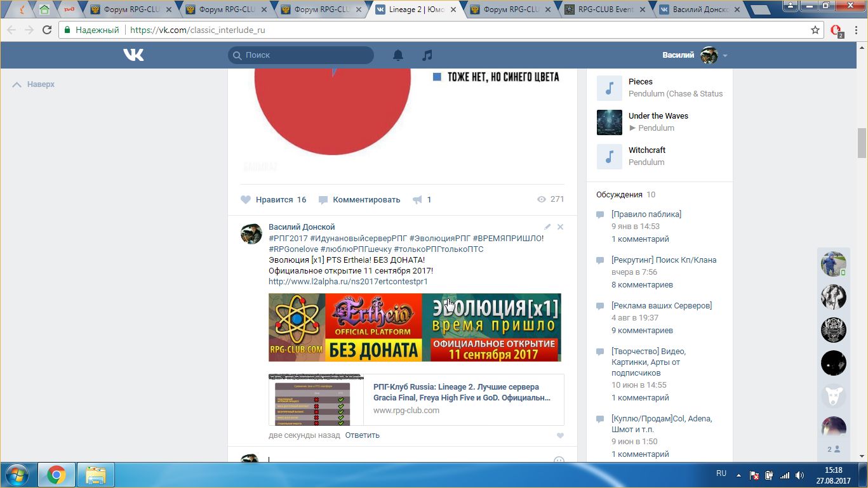Bookmark page with the star icon
This screenshot has height=488, width=868.
point(815,30)
